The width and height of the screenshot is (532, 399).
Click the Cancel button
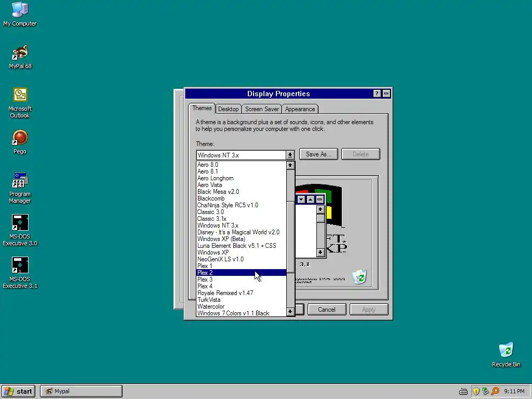click(x=327, y=310)
